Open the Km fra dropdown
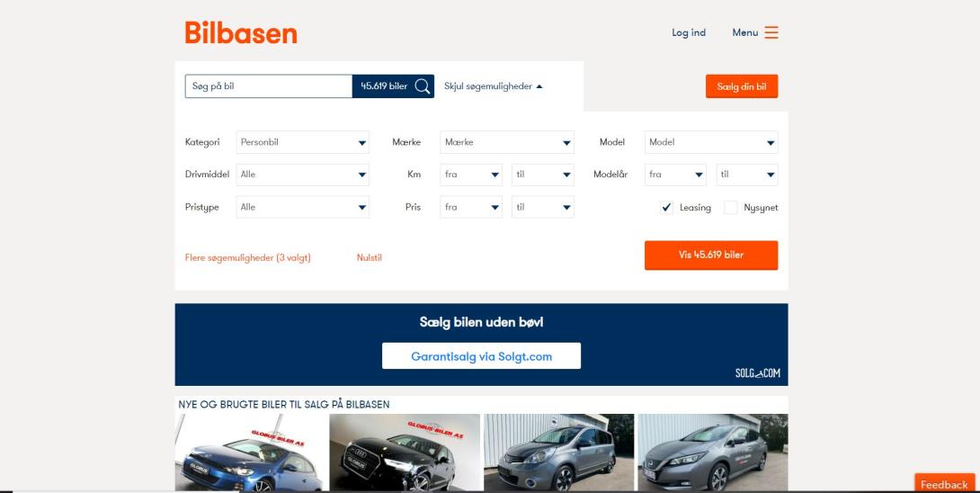 (471, 175)
